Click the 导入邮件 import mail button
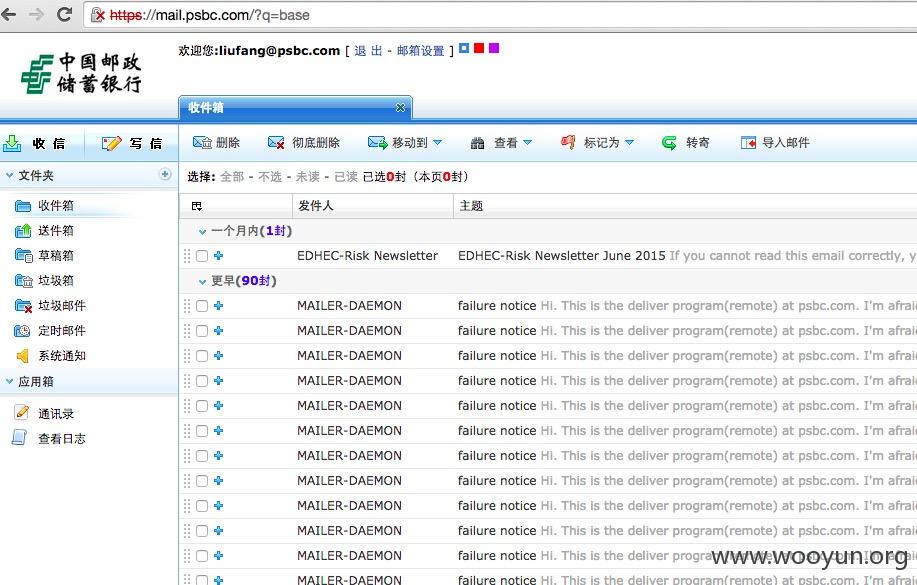Viewport: 917px width, 585px height. pos(775,143)
